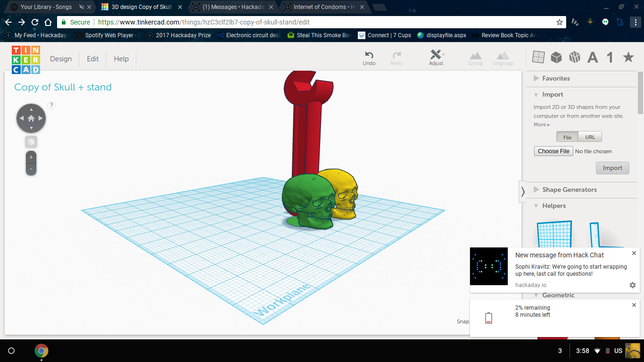Click the view cube perspective icon

(x=31, y=142)
